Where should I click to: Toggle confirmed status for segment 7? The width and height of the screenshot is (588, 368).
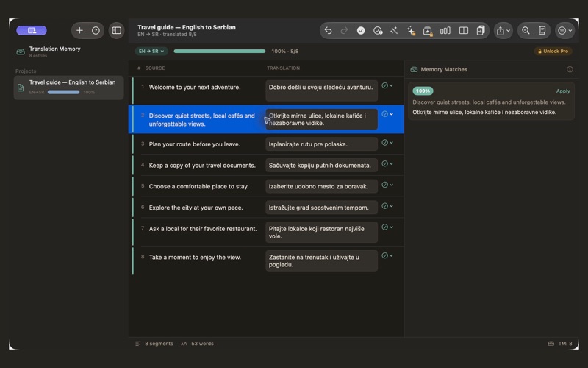384,227
